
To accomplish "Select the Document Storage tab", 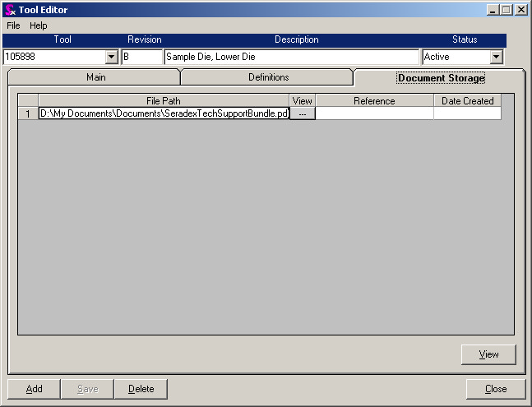I will click(x=441, y=78).
